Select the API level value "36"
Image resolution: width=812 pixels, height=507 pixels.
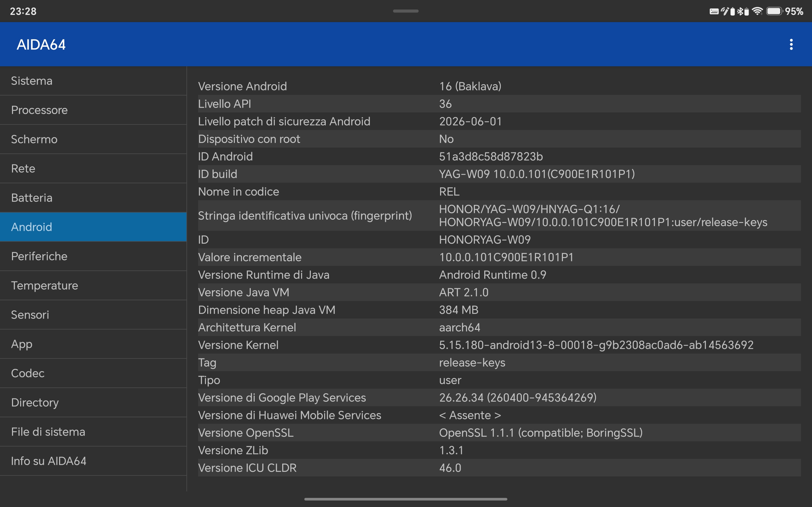pyautogui.click(x=445, y=104)
